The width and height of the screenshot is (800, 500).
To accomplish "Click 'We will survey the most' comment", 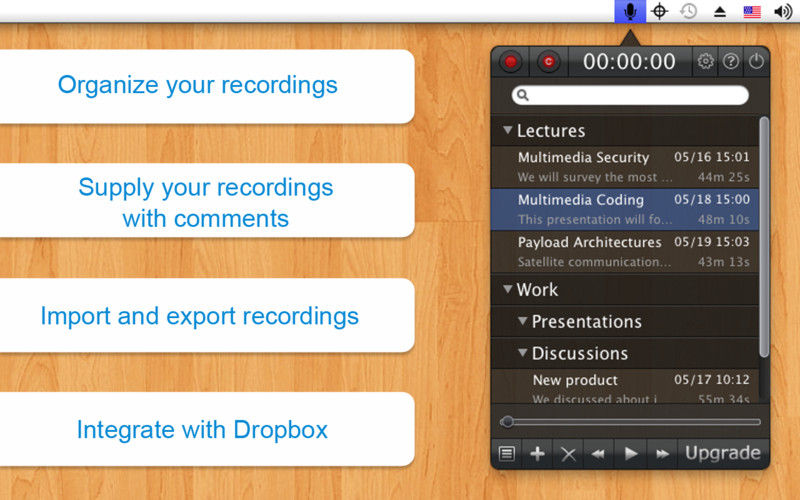I will (595, 177).
